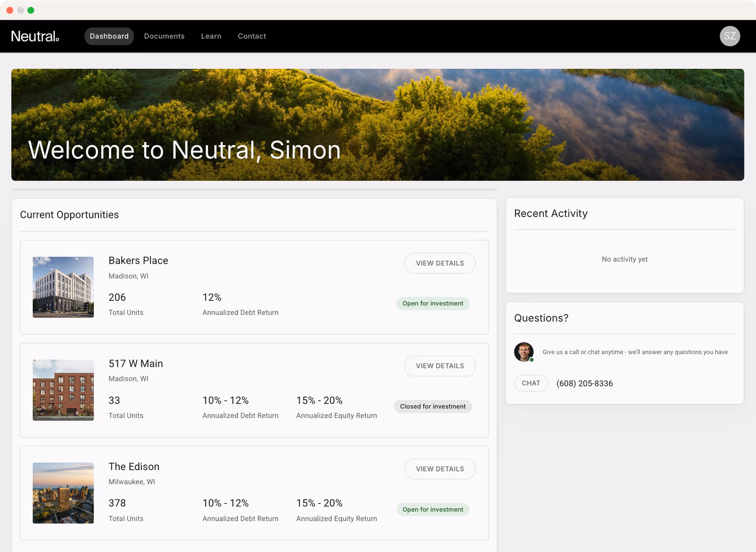Image resolution: width=756 pixels, height=552 pixels.
Task: Click Bakers Place Open for investment badge
Action: click(x=433, y=303)
